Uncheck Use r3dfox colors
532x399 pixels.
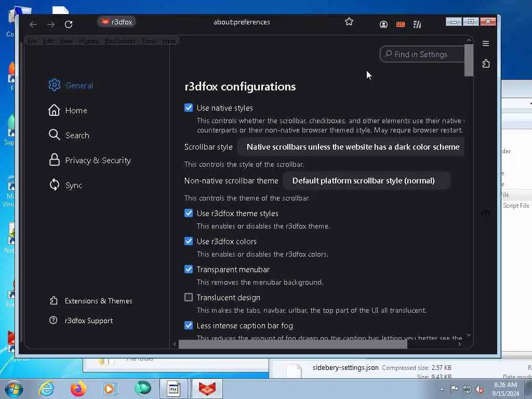coord(188,241)
